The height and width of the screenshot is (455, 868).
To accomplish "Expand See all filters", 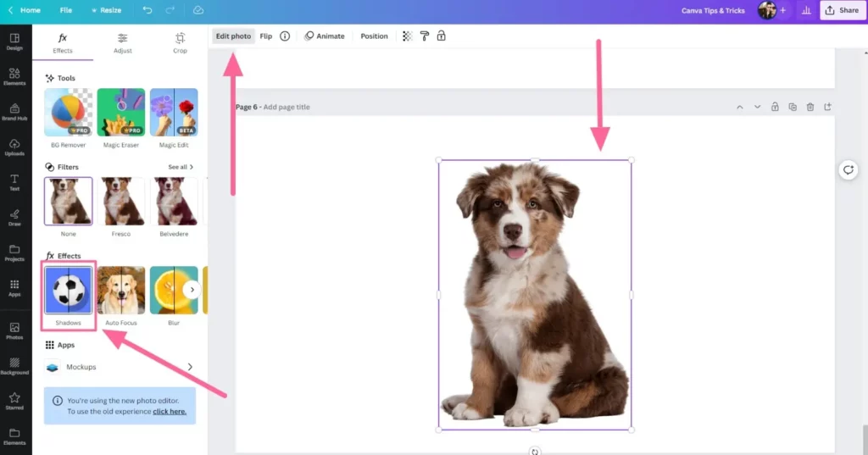I will pyautogui.click(x=181, y=167).
